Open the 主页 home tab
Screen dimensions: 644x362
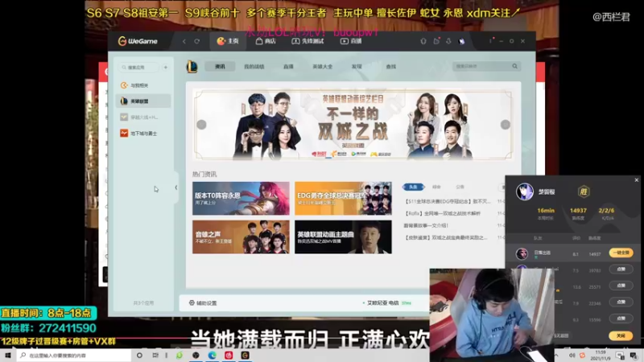pos(228,41)
